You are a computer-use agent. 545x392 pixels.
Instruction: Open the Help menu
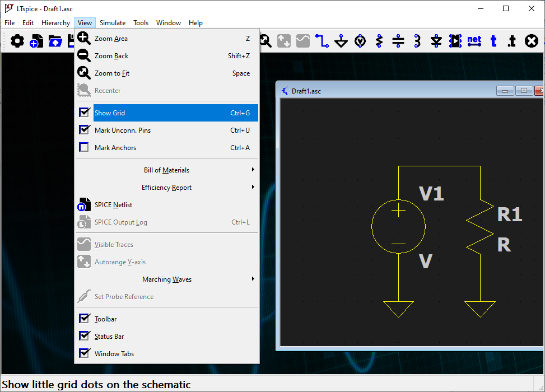(x=195, y=23)
